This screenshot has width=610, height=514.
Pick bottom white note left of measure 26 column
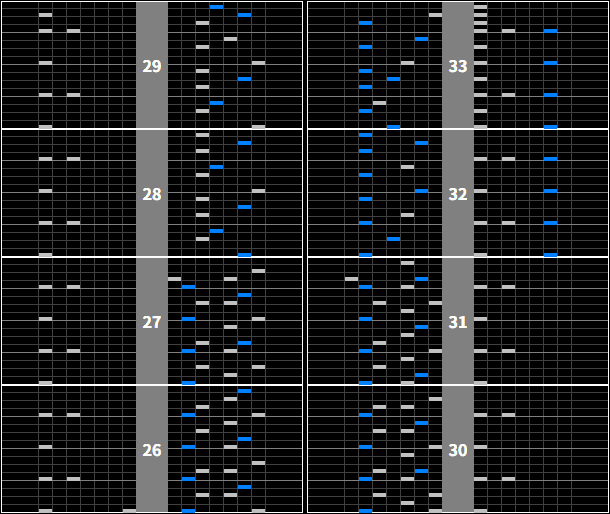point(129,510)
